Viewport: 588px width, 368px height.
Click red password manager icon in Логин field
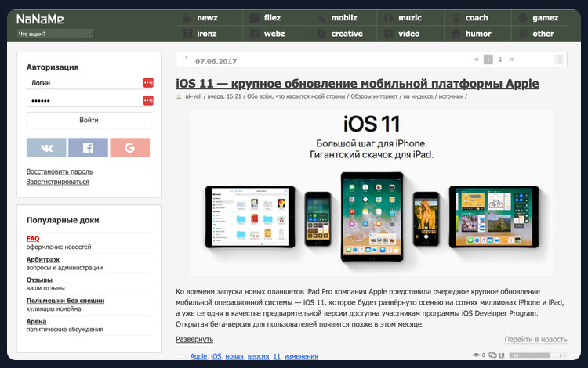click(148, 82)
